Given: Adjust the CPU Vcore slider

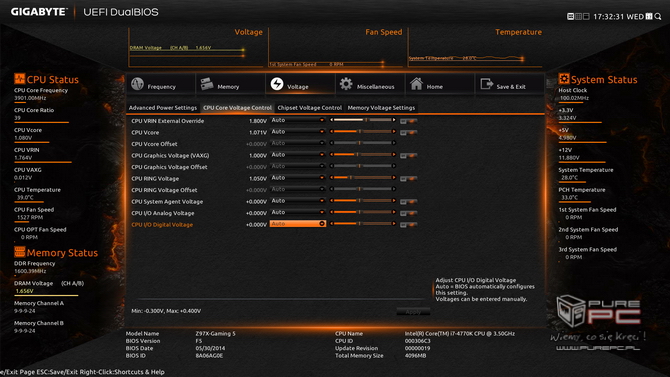Looking at the screenshot, I should [x=362, y=132].
